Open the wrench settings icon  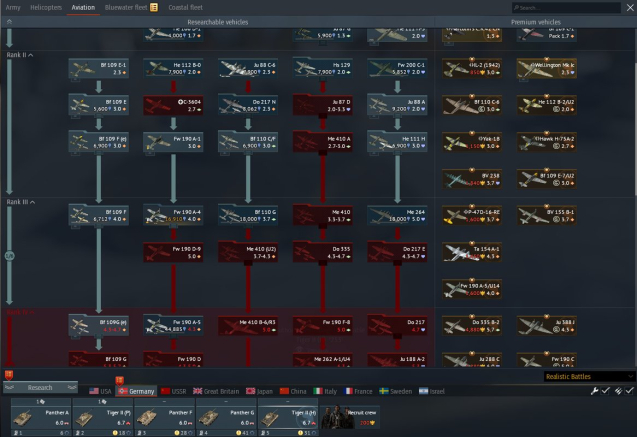[595, 391]
